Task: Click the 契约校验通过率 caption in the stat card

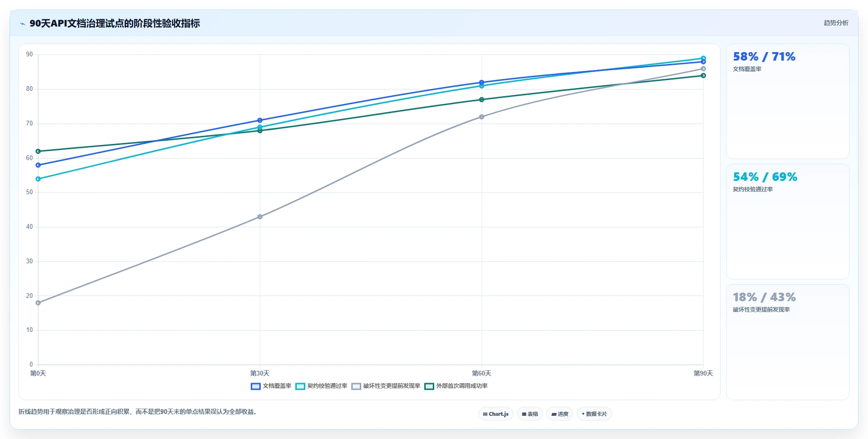Action: point(753,189)
